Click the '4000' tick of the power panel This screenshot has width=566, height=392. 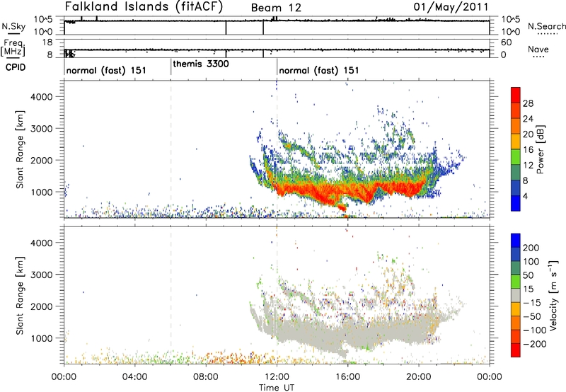pyautogui.click(x=42, y=97)
